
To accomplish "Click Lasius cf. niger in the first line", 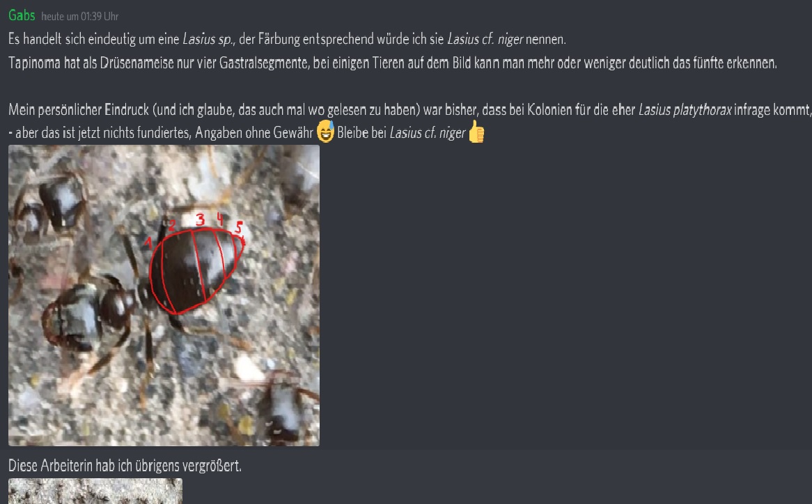I will (485, 39).
